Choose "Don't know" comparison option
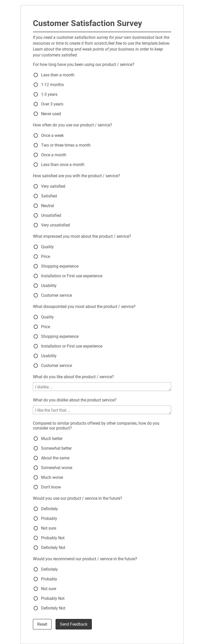The height and width of the screenshot is (644, 204). [36, 487]
